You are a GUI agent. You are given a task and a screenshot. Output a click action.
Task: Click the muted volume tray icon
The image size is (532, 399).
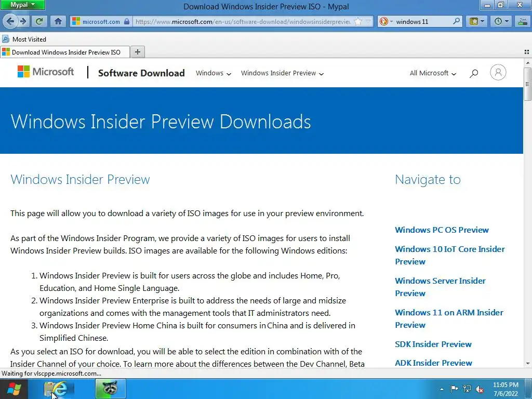pos(480,389)
